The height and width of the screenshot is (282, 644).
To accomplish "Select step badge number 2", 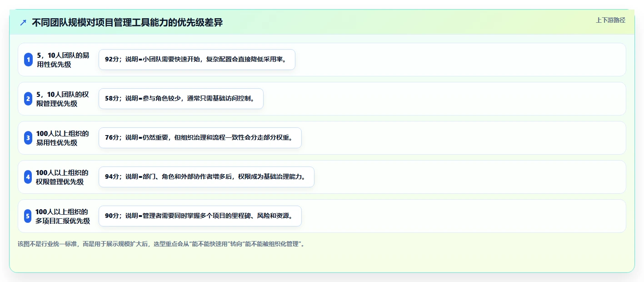I will click(x=28, y=99).
